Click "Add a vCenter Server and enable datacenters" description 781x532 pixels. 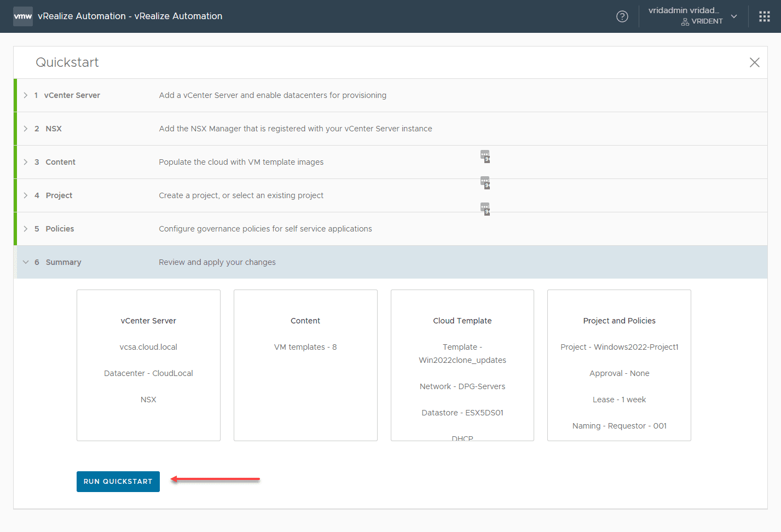[x=273, y=95]
